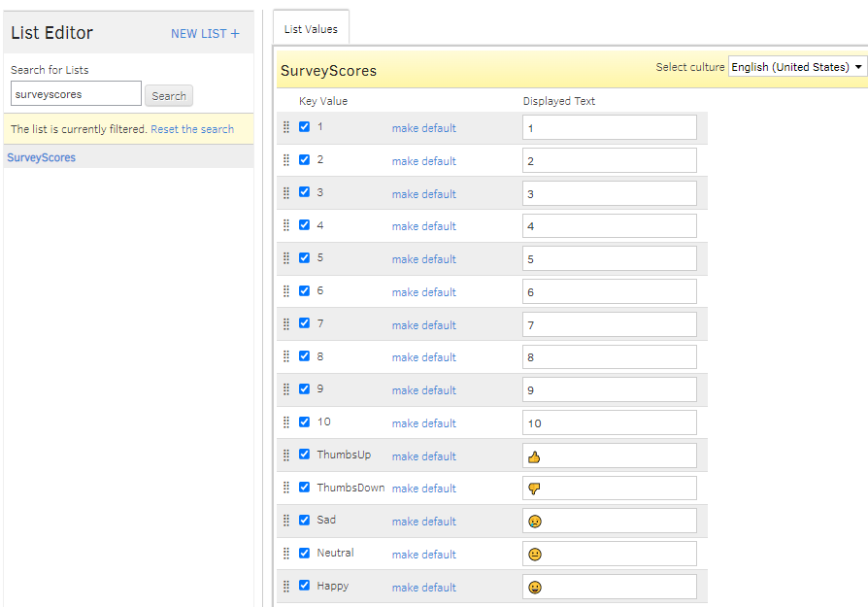Click the Search for Lists text field
Screen dimensions: 868x607
tap(76, 94)
